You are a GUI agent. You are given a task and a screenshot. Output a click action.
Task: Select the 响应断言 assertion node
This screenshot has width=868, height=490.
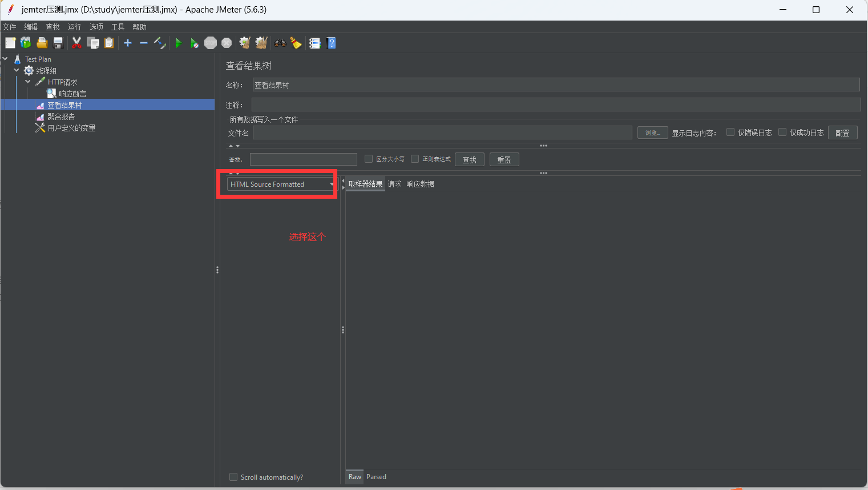point(72,94)
